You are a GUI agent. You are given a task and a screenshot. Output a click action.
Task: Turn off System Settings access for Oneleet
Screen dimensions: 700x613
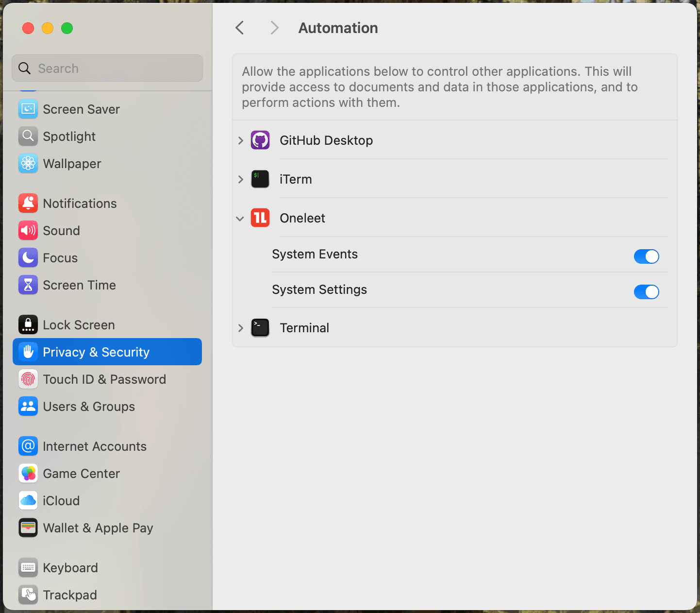pos(646,291)
